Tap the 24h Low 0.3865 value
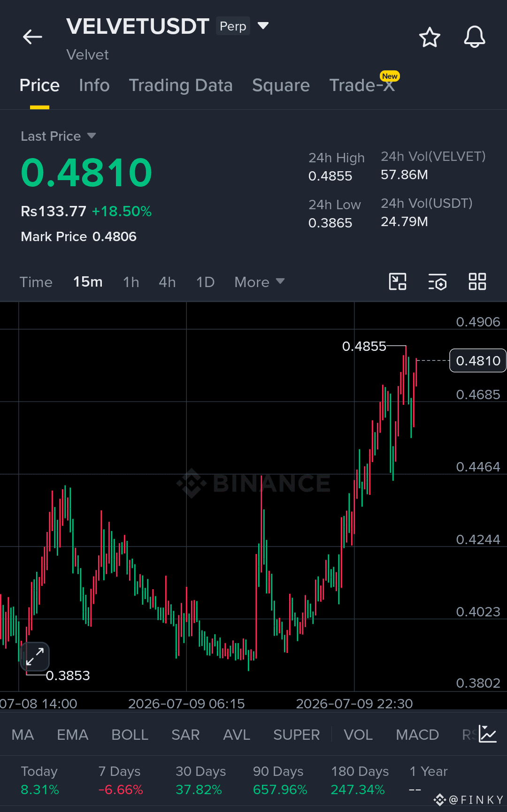The image size is (507, 812). [x=330, y=223]
